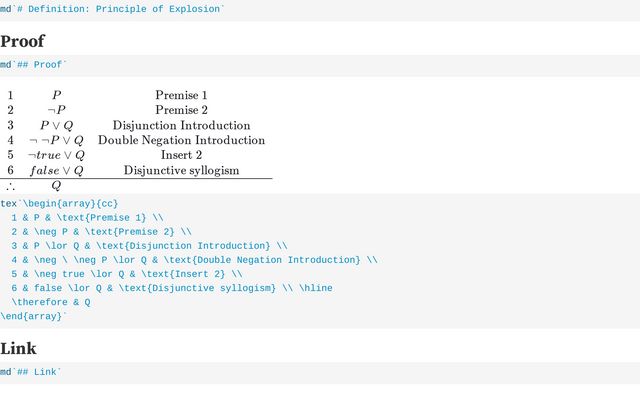Click code line containing \neg true \lor Q
640x400 pixels.
127,274
